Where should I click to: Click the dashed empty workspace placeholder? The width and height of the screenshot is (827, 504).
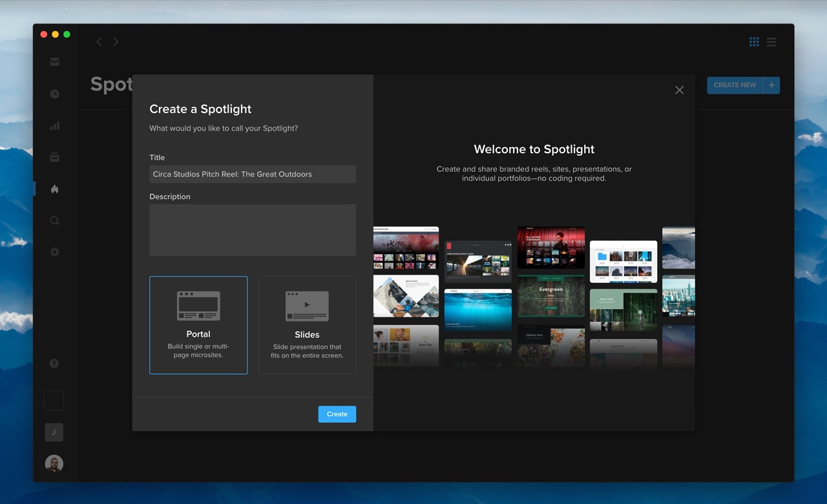[x=54, y=401]
